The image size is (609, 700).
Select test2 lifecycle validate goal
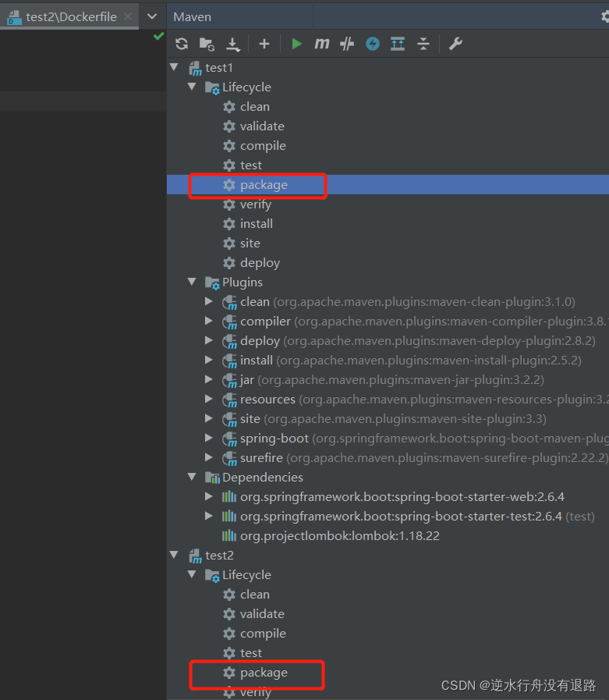262,614
